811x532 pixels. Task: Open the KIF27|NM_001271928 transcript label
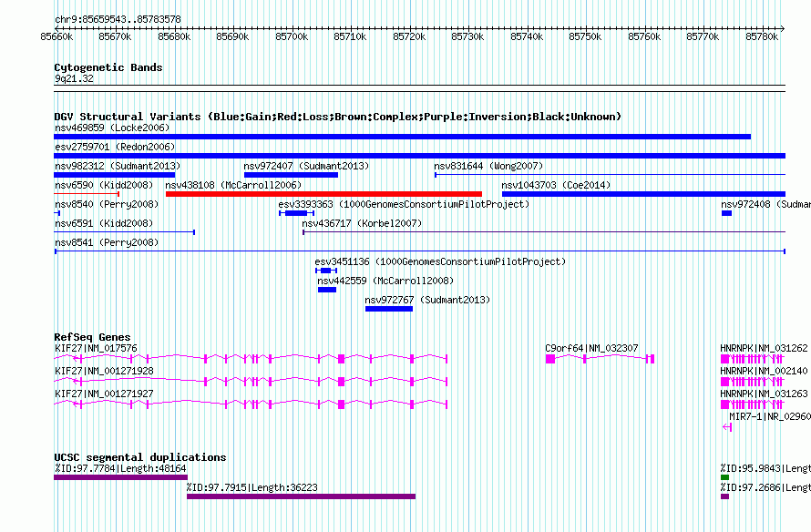point(104,371)
